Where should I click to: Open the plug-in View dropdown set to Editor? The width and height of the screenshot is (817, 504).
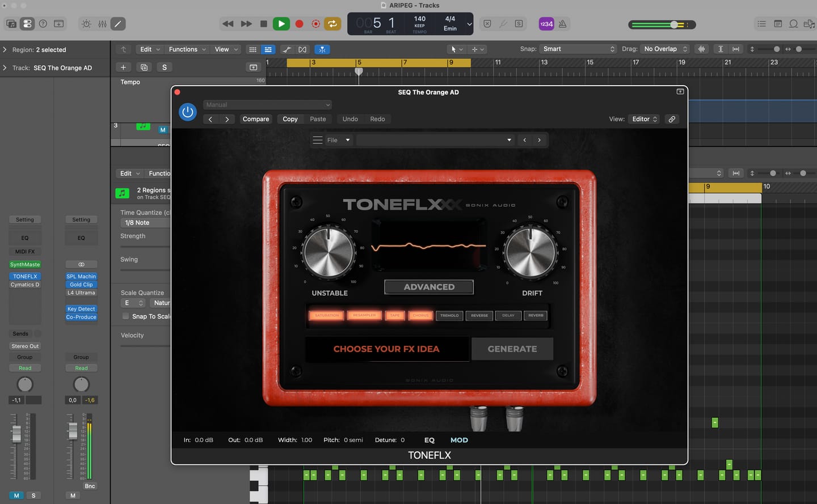[x=645, y=119]
